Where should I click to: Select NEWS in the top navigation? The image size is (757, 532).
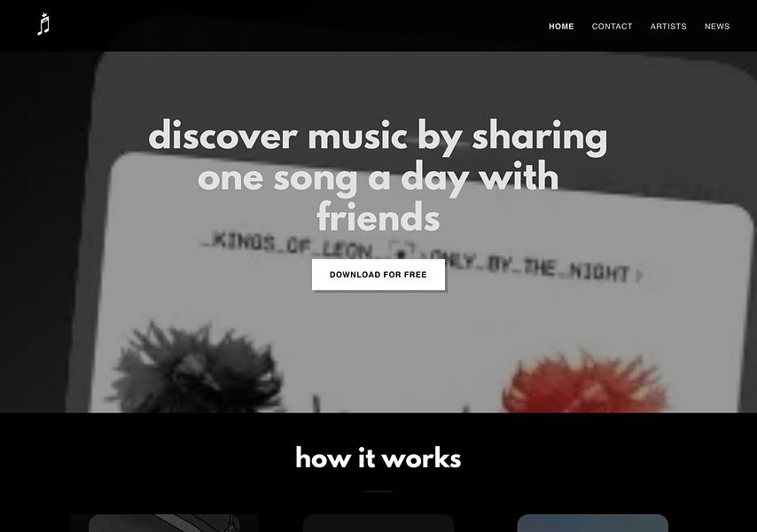pos(717,27)
